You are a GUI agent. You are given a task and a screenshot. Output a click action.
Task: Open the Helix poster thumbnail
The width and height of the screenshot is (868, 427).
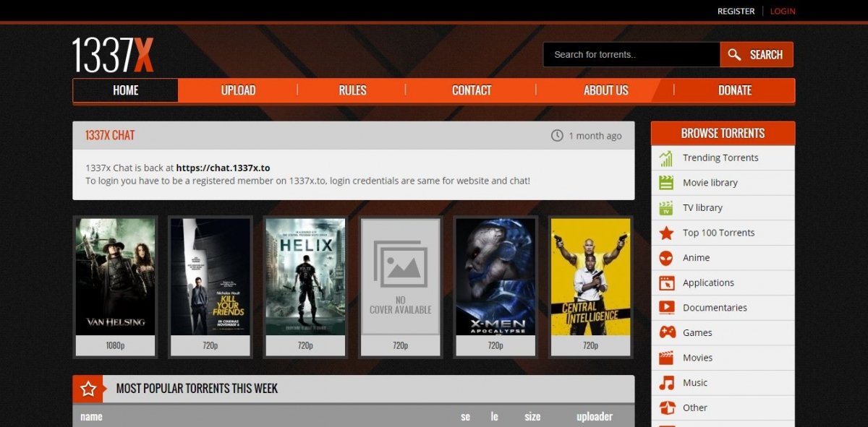[x=306, y=277]
